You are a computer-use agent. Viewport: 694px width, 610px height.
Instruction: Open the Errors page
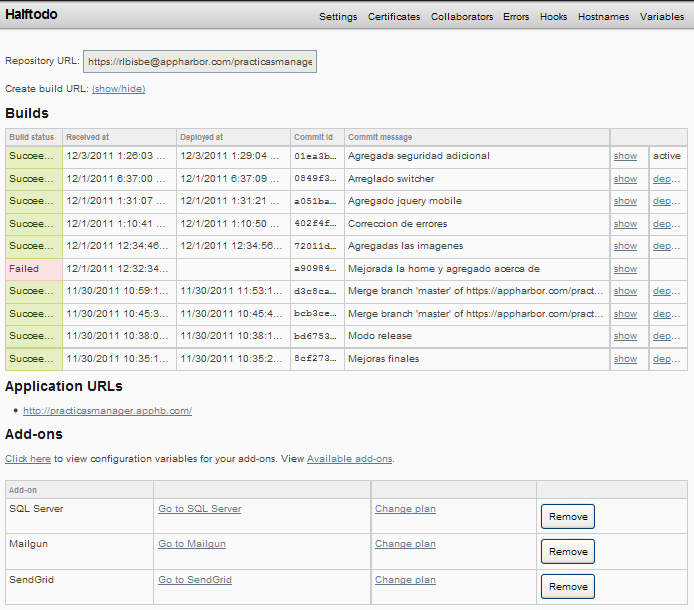tap(516, 17)
